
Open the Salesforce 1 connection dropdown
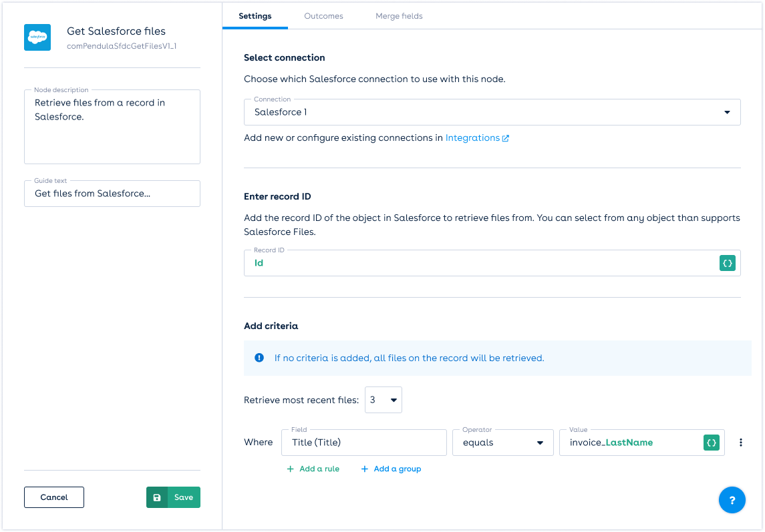tap(492, 112)
